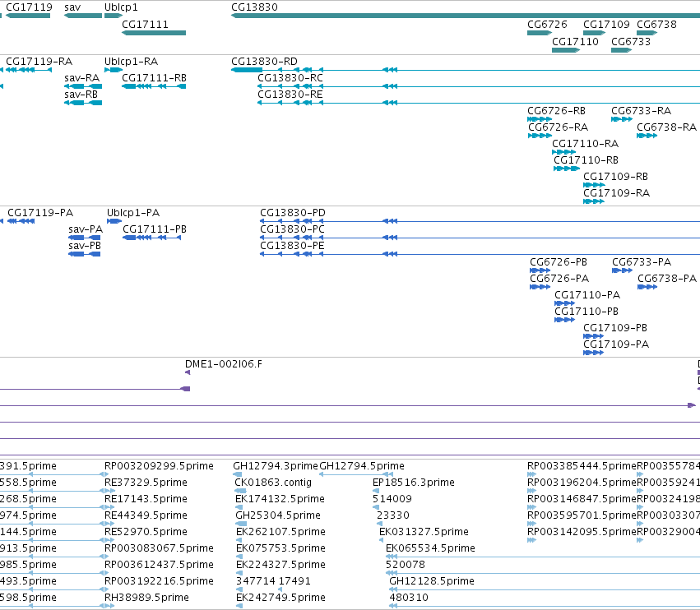Click protein CG17109-PB
700x610 pixels.
(614, 327)
